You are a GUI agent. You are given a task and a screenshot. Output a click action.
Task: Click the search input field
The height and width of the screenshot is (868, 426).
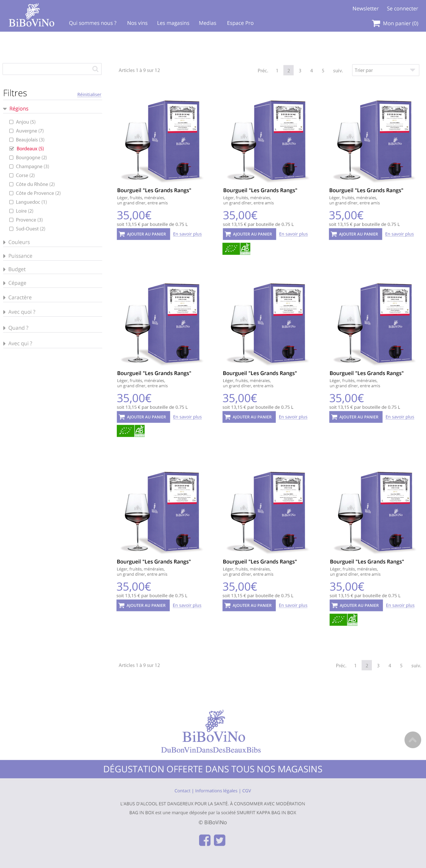(x=52, y=69)
